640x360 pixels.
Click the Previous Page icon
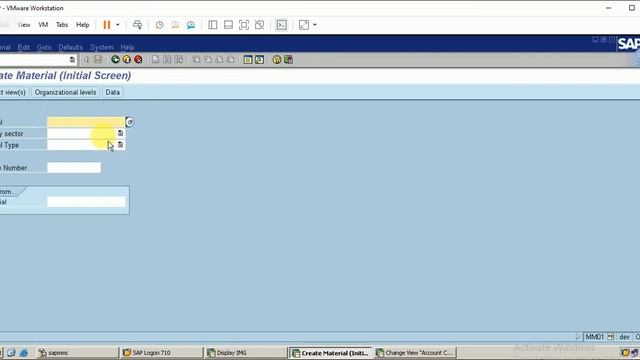pos(208,60)
